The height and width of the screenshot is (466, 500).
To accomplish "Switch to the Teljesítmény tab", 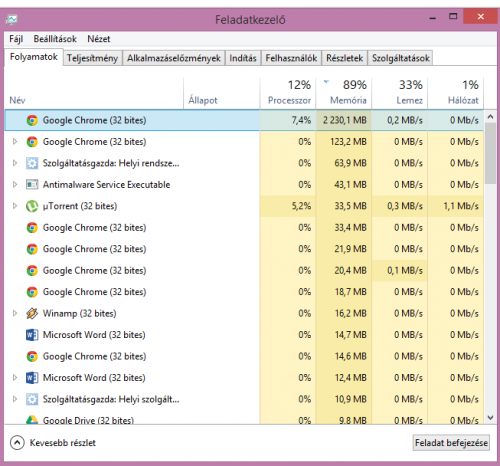I will pos(92,58).
